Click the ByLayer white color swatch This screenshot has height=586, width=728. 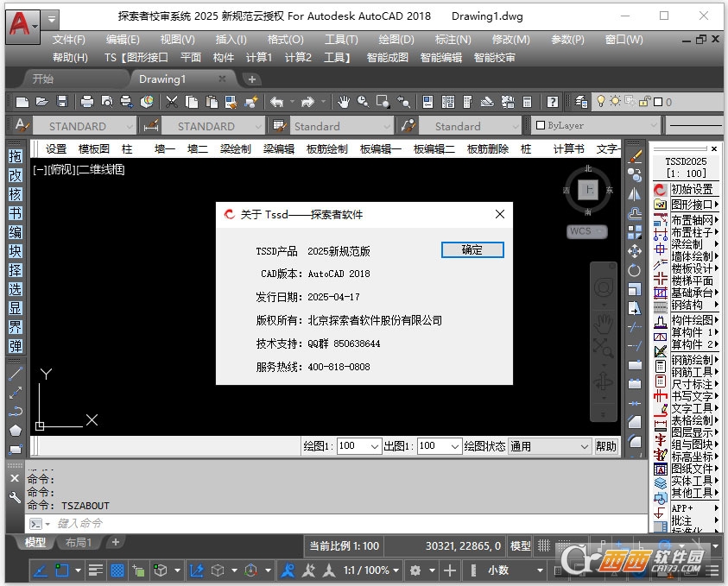click(x=540, y=125)
